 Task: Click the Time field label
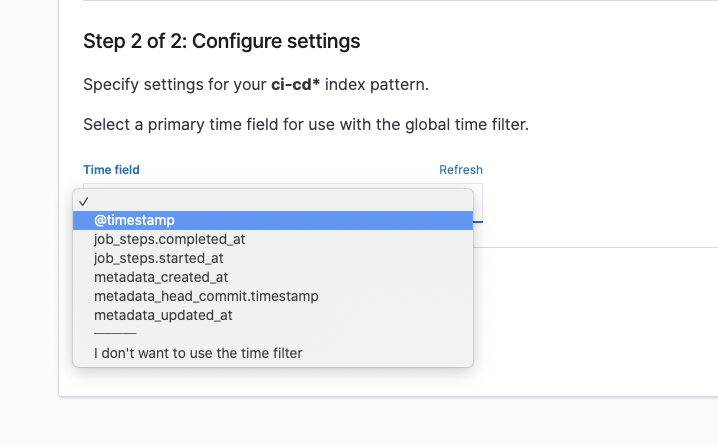point(111,170)
